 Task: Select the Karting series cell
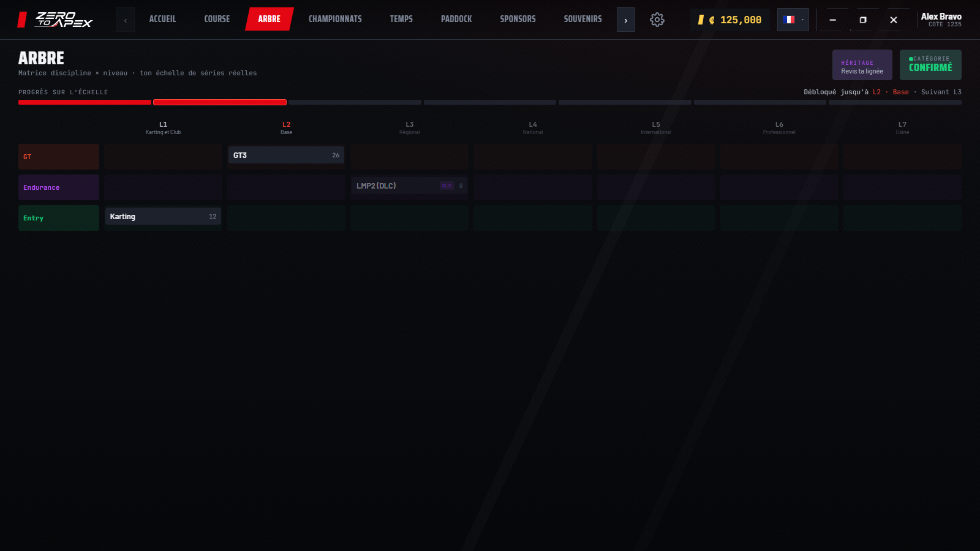(x=163, y=217)
